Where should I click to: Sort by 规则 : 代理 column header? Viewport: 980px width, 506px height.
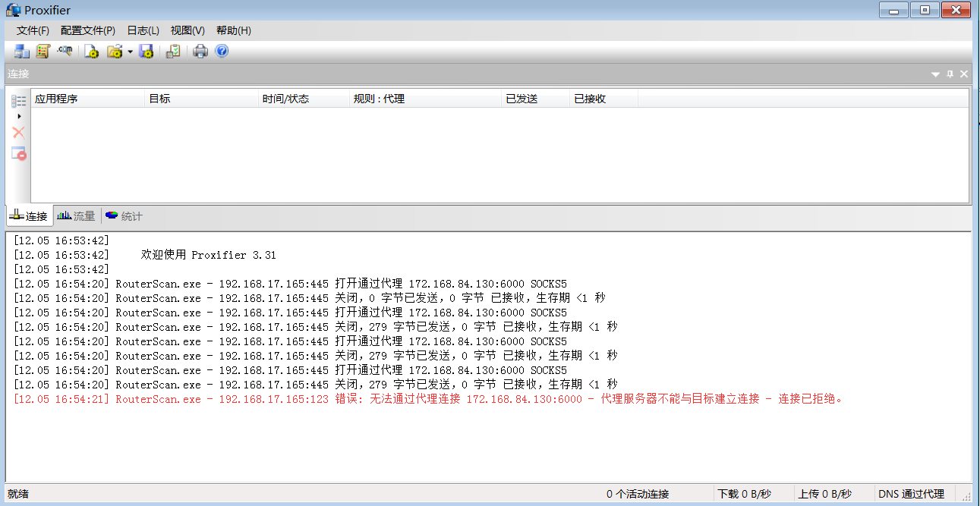click(x=426, y=99)
